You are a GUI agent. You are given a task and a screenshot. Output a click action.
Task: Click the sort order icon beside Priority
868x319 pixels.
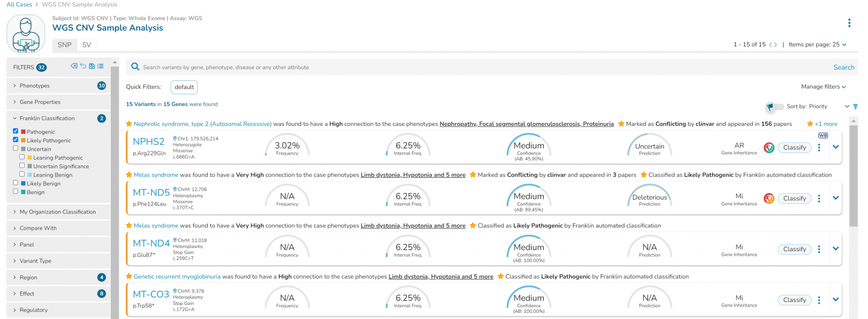point(855,106)
